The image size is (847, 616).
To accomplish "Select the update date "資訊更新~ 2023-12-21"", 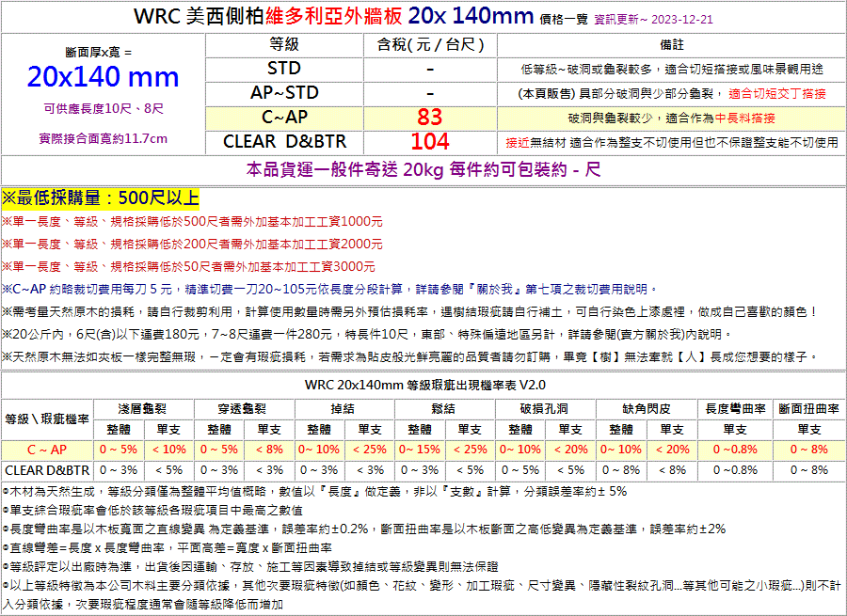I will 654,20.
